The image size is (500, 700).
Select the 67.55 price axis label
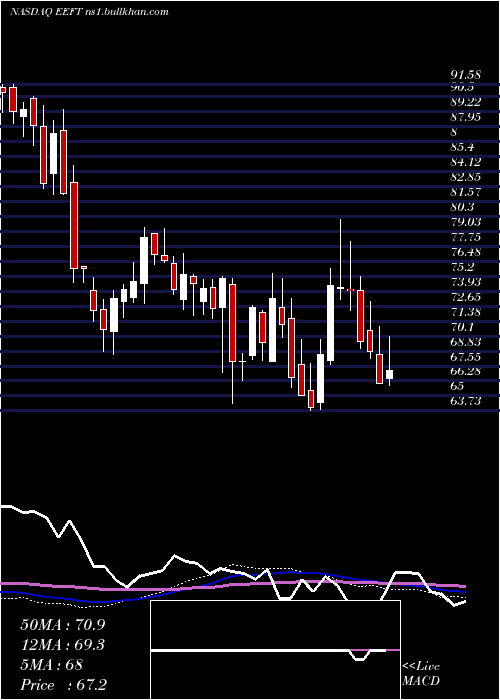pos(466,357)
